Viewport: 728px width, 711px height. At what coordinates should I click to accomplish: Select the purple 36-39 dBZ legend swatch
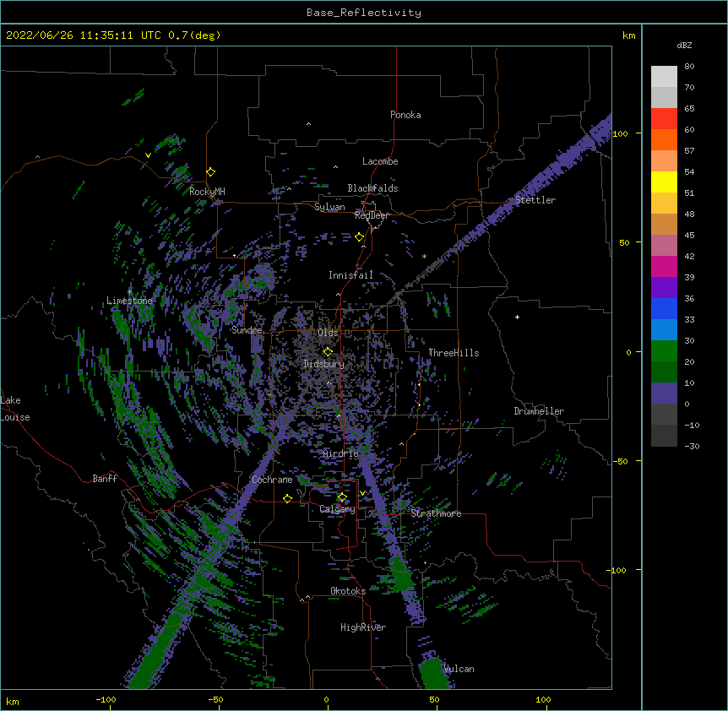coord(664,288)
